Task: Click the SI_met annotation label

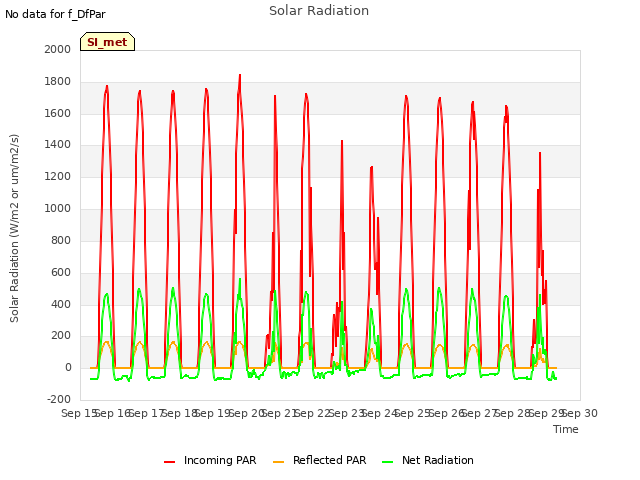Action: [x=107, y=42]
